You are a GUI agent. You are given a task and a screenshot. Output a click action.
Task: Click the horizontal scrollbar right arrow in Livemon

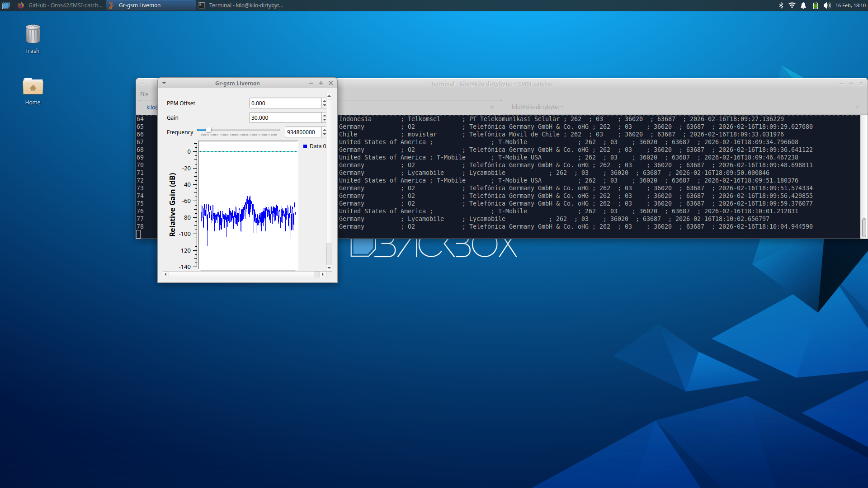point(322,274)
